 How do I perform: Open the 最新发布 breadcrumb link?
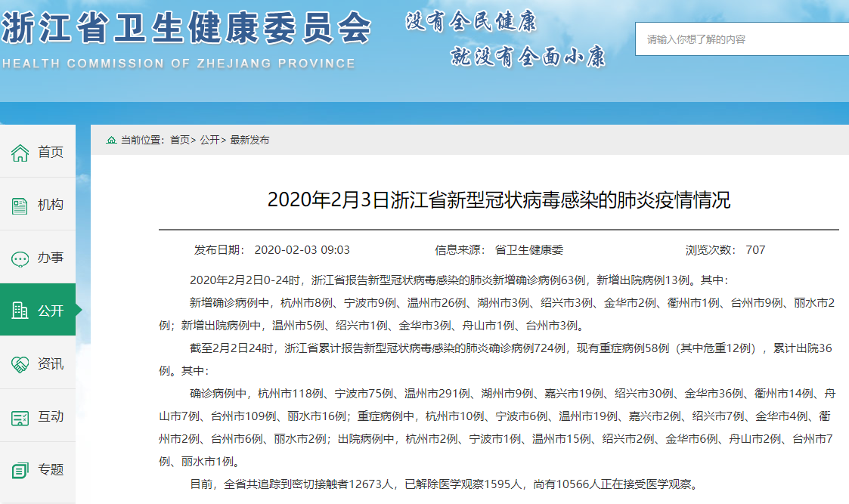pyautogui.click(x=249, y=141)
